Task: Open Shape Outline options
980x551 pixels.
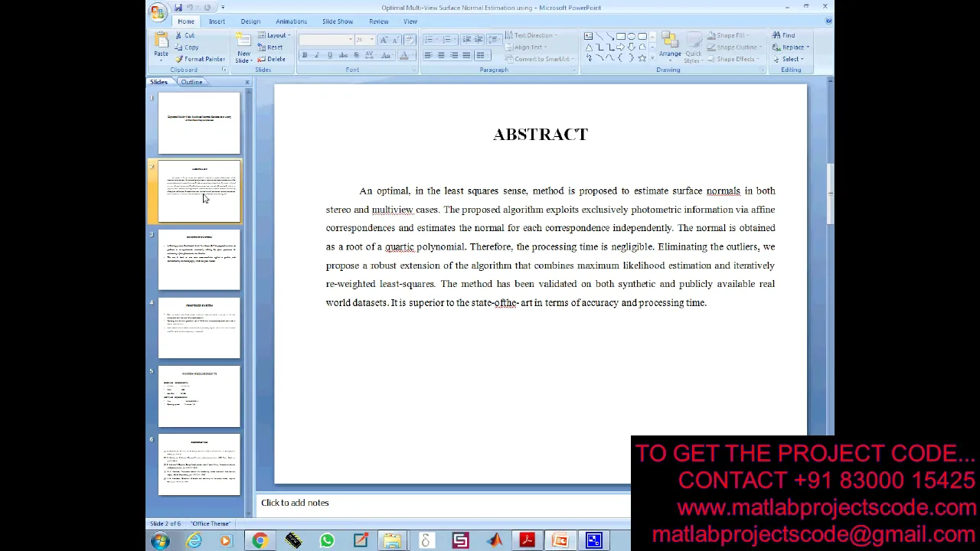Action: (x=733, y=47)
